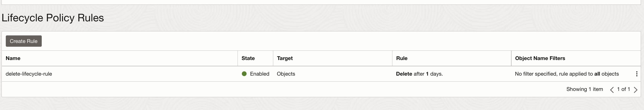
Task: Sort by the Name column header
Action: 13,58
